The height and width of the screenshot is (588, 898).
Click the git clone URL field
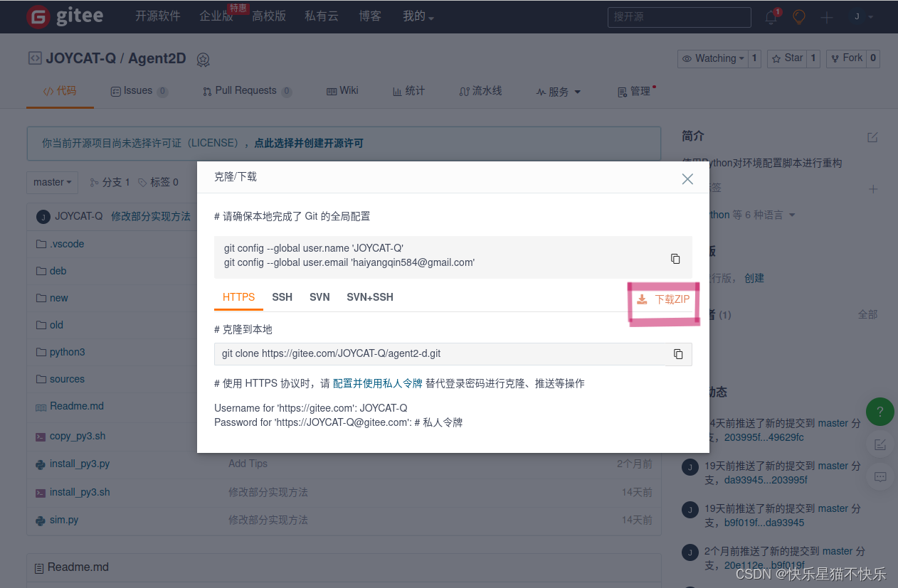(x=440, y=353)
